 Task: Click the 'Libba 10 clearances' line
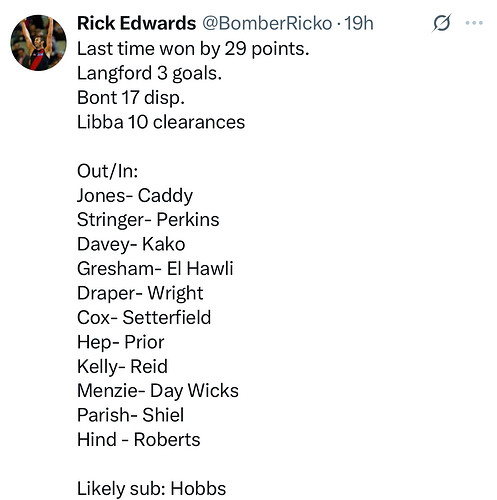click(x=161, y=122)
